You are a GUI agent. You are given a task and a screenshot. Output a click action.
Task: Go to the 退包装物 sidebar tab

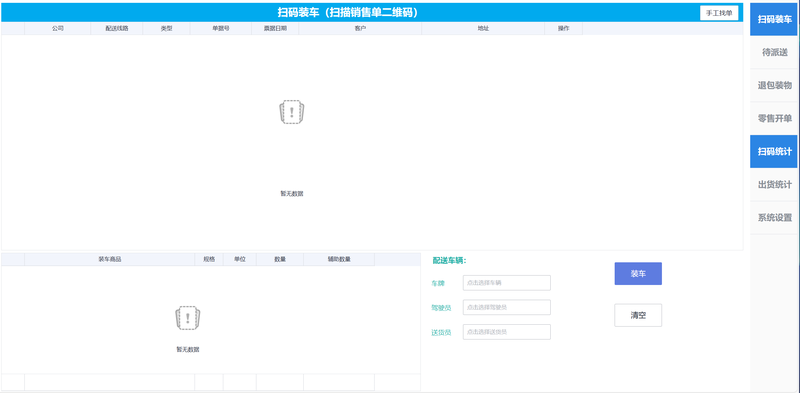pyautogui.click(x=773, y=86)
